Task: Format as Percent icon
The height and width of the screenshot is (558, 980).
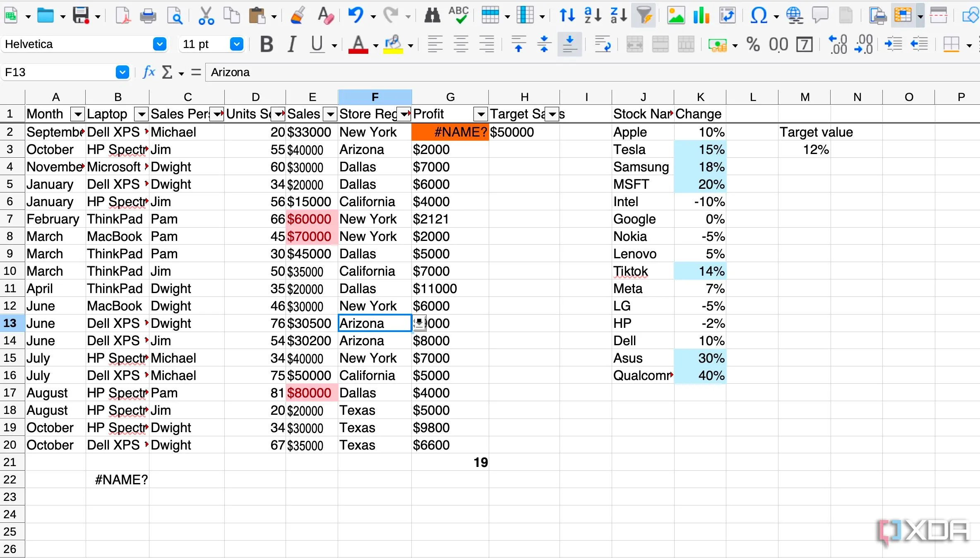Action: pyautogui.click(x=753, y=44)
